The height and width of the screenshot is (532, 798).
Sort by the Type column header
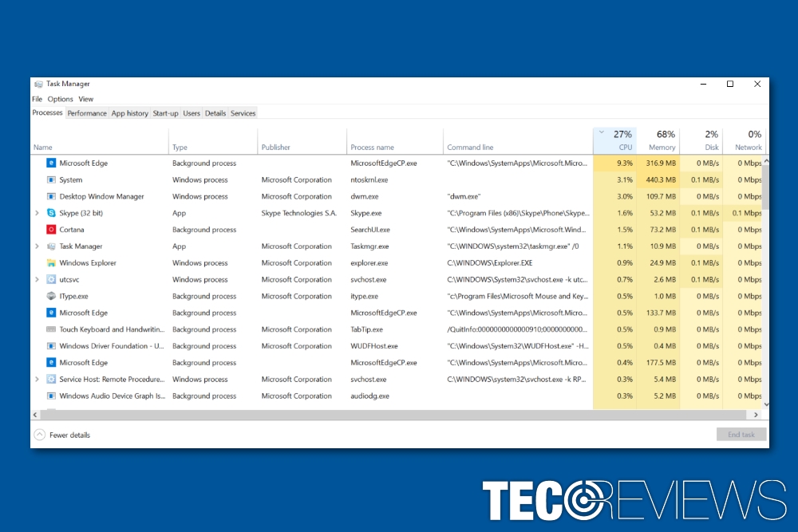click(x=213, y=141)
